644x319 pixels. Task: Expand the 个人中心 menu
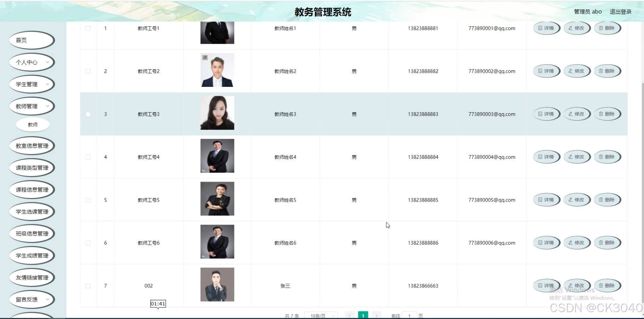pos(32,62)
